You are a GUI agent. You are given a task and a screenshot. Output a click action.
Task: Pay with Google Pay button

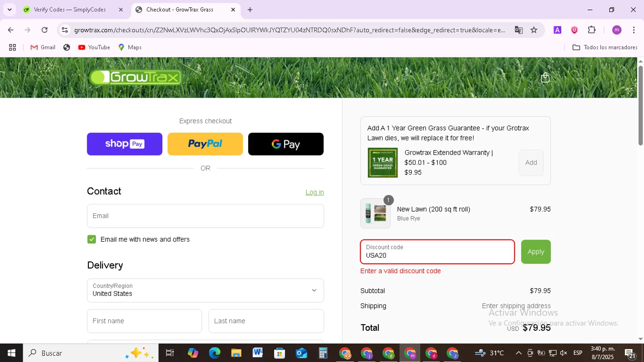286,144
